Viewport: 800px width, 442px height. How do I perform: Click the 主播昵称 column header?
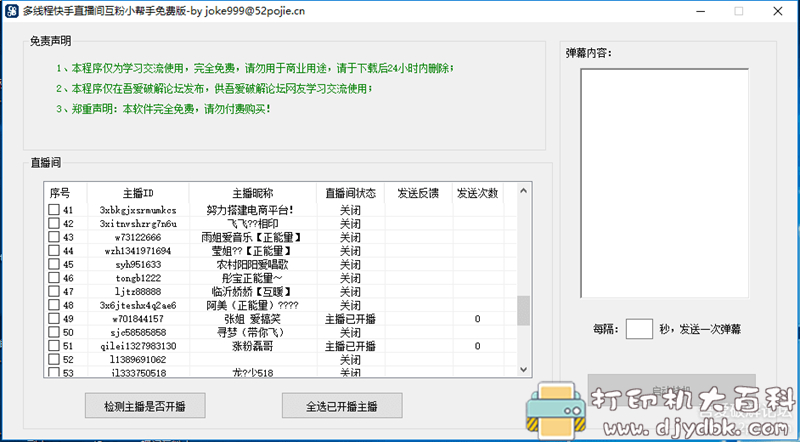coord(253,193)
